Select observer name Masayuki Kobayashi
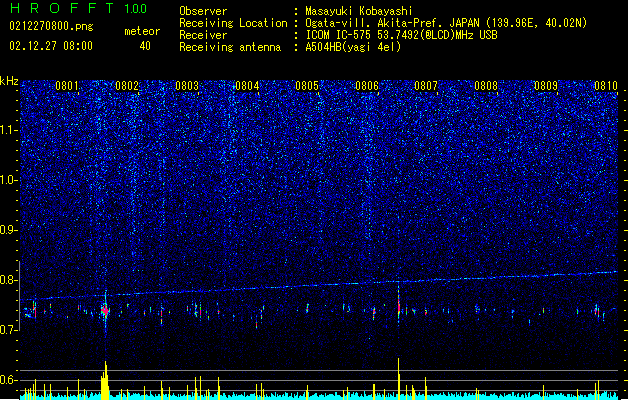Viewport: 629px width, 400px height. [359, 11]
